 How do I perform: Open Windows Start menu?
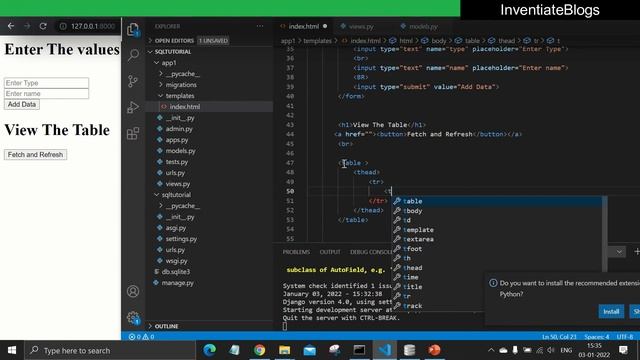12,350
